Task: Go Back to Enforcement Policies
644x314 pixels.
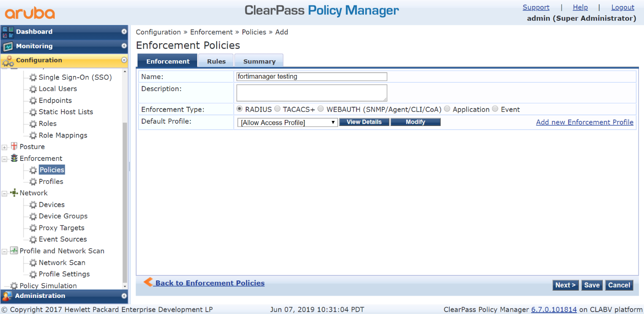Action: [x=210, y=283]
